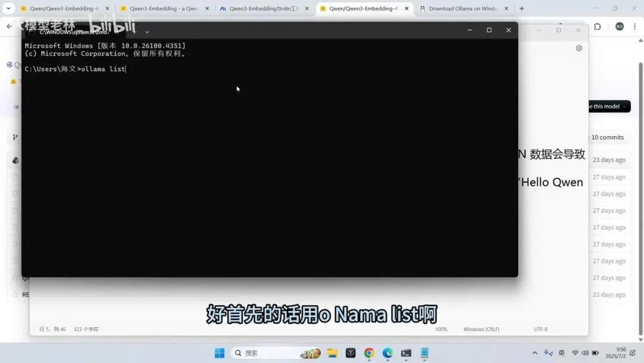Click the Notepad line and column indicator

[x=52, y=330]
